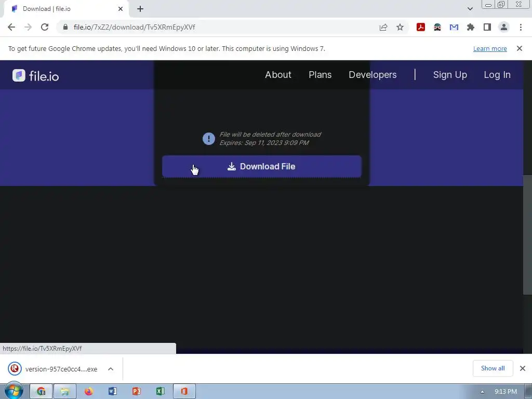Open the Learn more link
This screenshot has width=532, height=399.
(490, 48)
